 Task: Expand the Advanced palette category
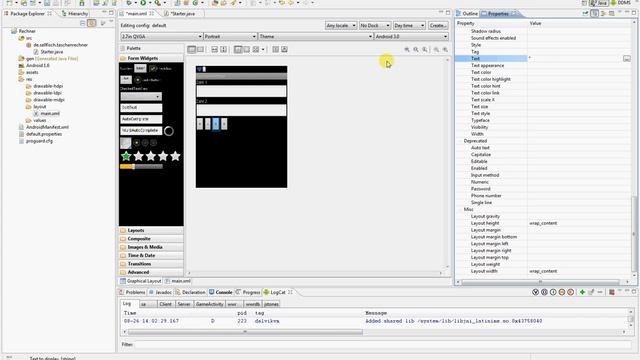coord(151,272)
